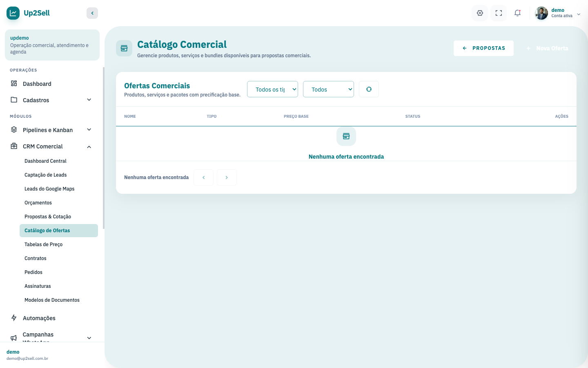Click the sidebar scrollbar
588x368 pixels.
[104, 148]
